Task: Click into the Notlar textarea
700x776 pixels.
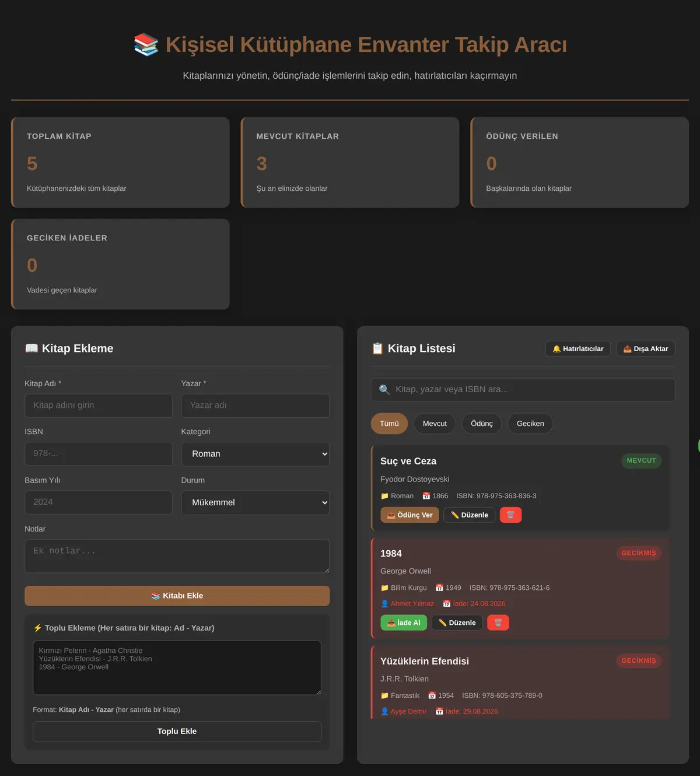Action: point(177,556)
